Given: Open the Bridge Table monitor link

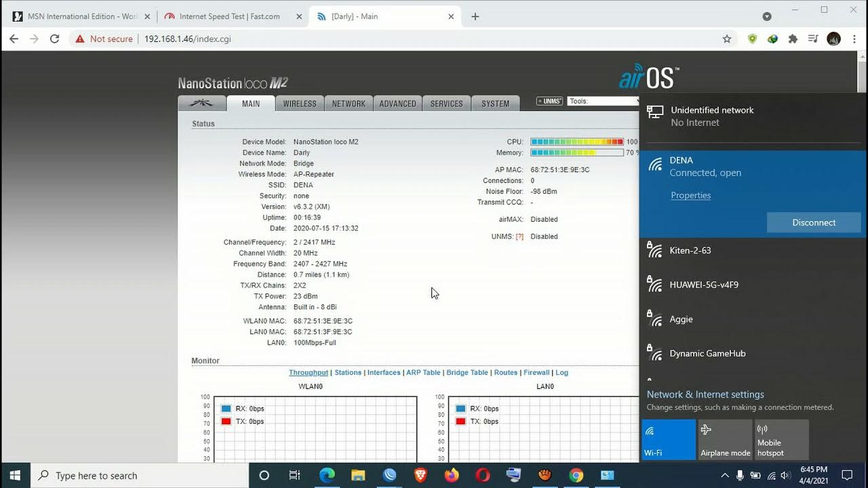Looking at the screenshot, I should [x=467, y=373].
